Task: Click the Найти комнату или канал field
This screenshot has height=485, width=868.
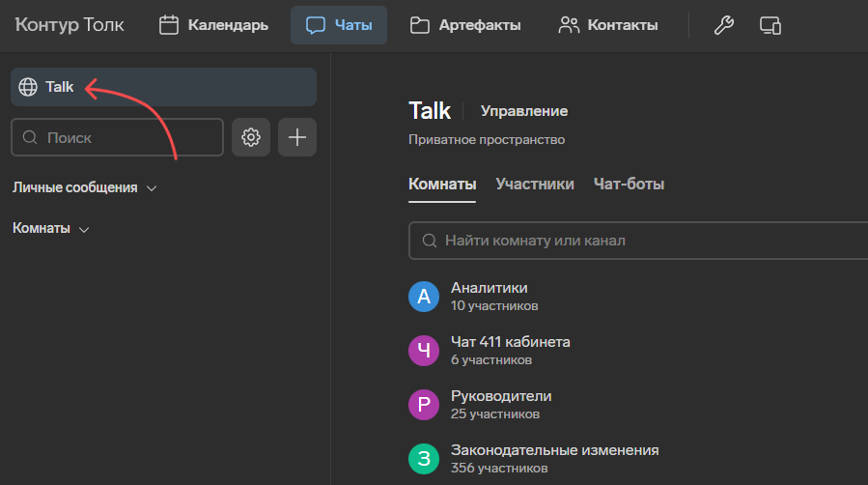Action: [x=637, y=240]
